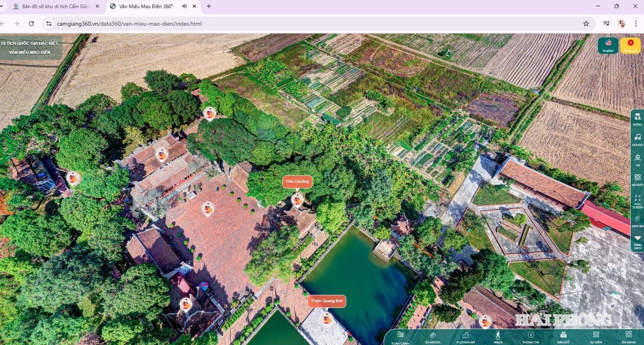Open a new browser tab
644x345 pixels.
[209, 7]
